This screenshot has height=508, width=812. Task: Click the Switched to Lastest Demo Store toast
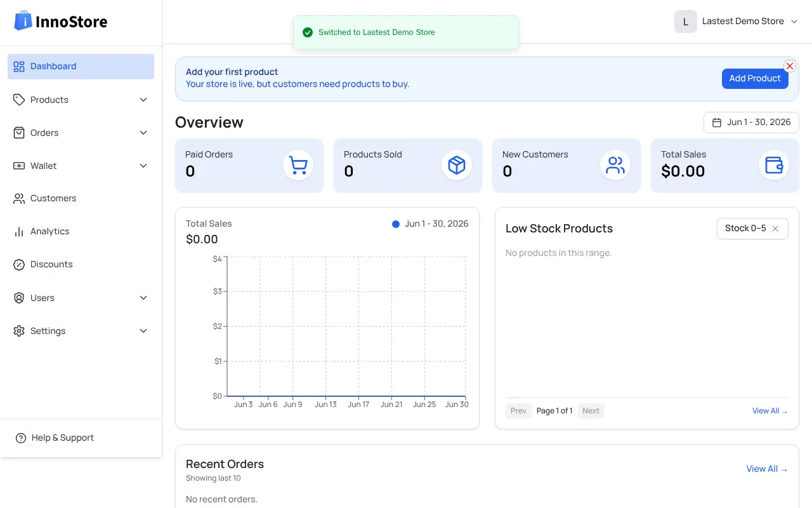(x=406, y=32)
